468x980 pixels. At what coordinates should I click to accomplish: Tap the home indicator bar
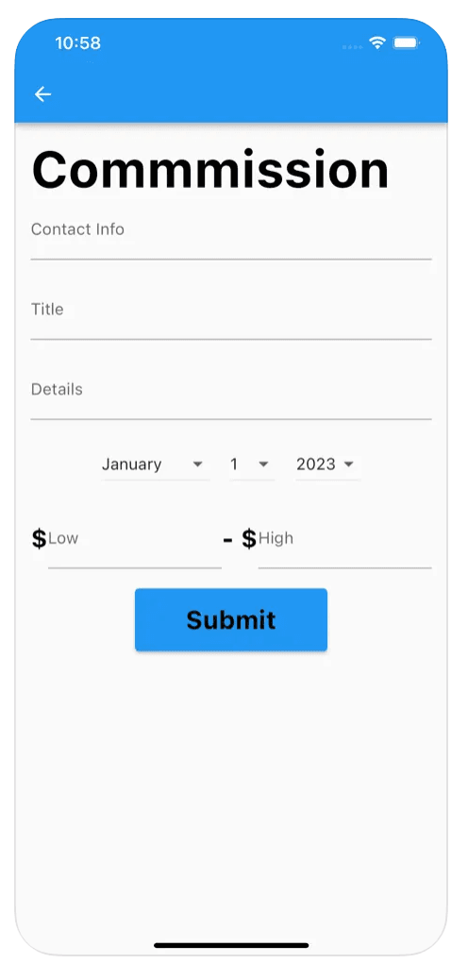pos(231,945)
